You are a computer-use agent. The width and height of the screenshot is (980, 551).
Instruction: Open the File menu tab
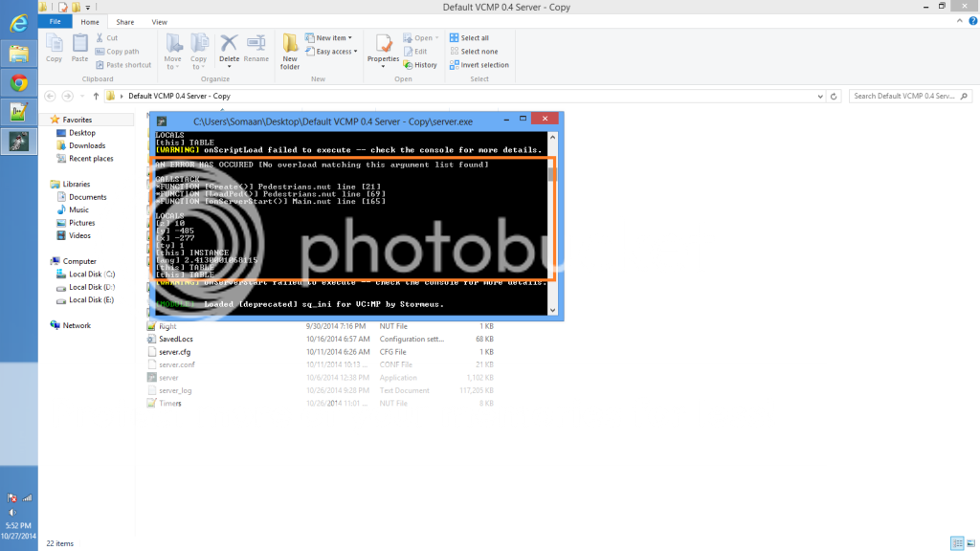pyautogui.click(x=55, y=22)
